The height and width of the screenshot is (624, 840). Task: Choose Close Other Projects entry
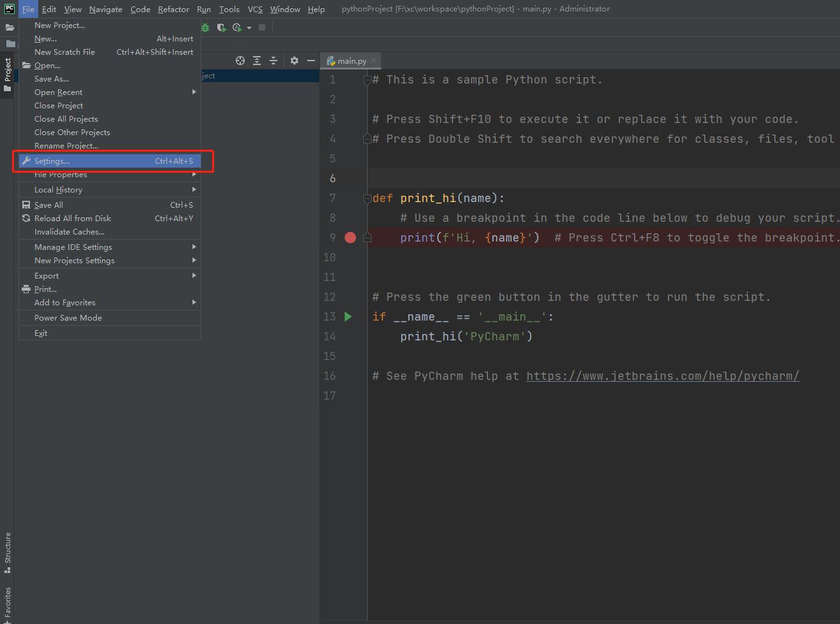click(x=110, y=133)
